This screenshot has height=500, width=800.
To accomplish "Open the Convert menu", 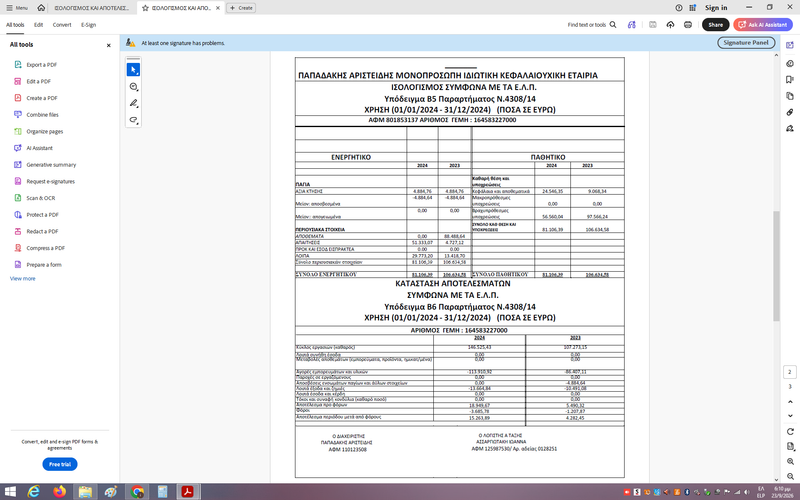I will pos(62,24).
